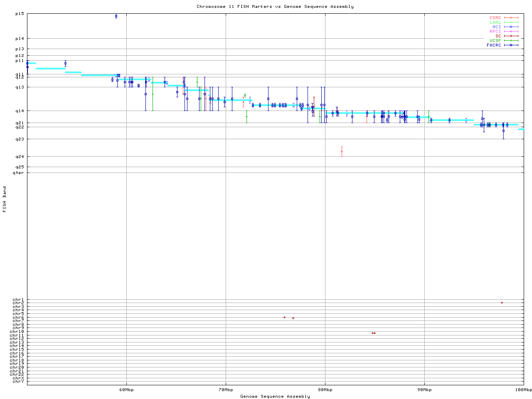Click the chart title text
Image resolution: width=532 pixels, height=399 pixels.
tap(275, 7)
